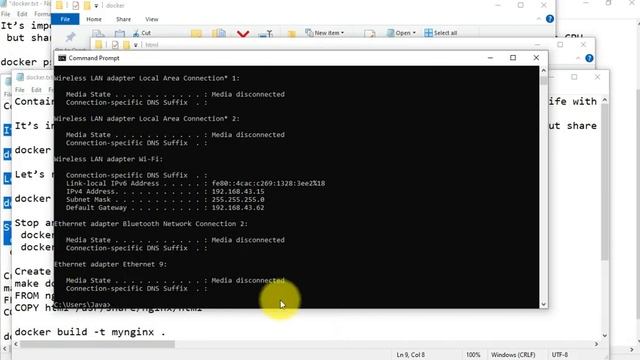
Task: Click Notepad horizontal scrollbar left arrow
Action: 16,344
